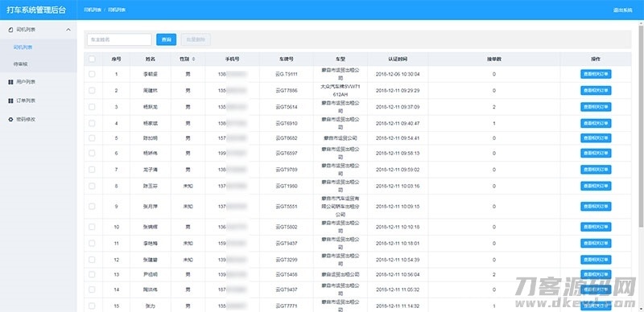Click the 操作 column header

click(596, 60)
